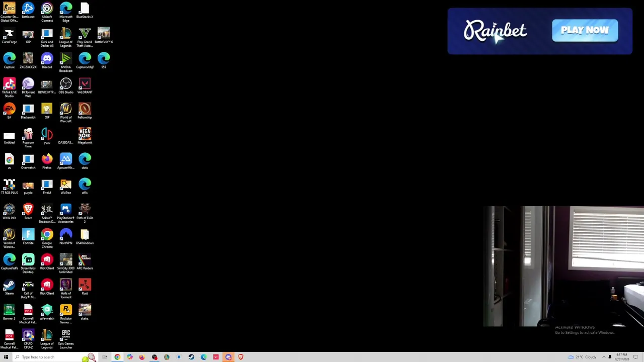Select Dark and Darker desktop shortcut
644x362 pixels.
tap(47, 38)
